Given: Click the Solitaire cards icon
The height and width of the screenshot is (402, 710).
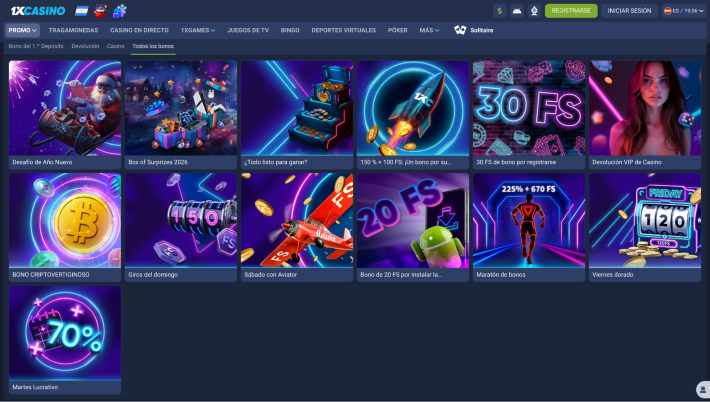Looking at the screenshot, I should click(460, 30).
